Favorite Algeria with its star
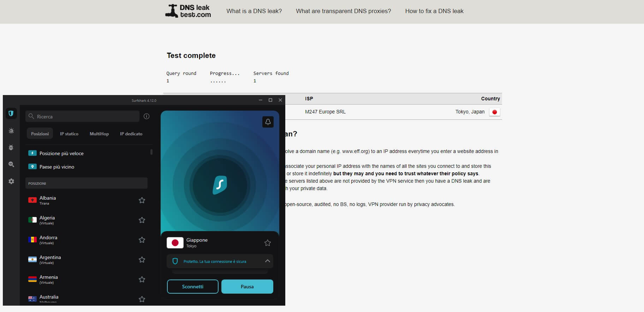This screenshot has height=312, width=644. pos(142,220)
